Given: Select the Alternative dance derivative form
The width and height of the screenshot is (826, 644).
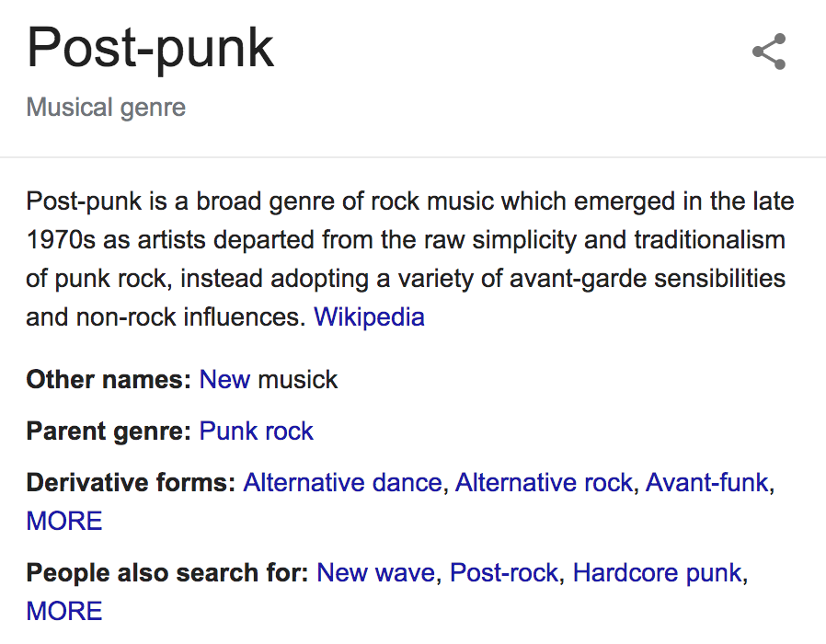Looking at the screenshot, I should click(x=342, y=482).
